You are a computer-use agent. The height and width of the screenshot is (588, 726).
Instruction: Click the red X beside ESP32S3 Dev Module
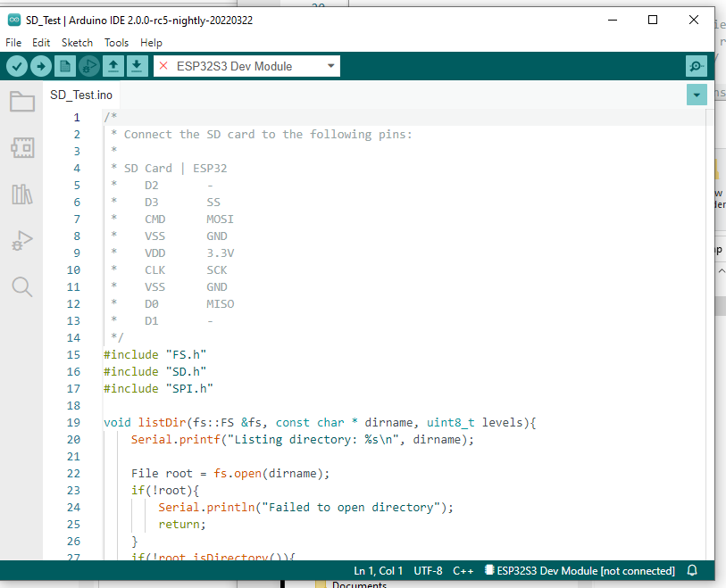[x=163, y=66]
